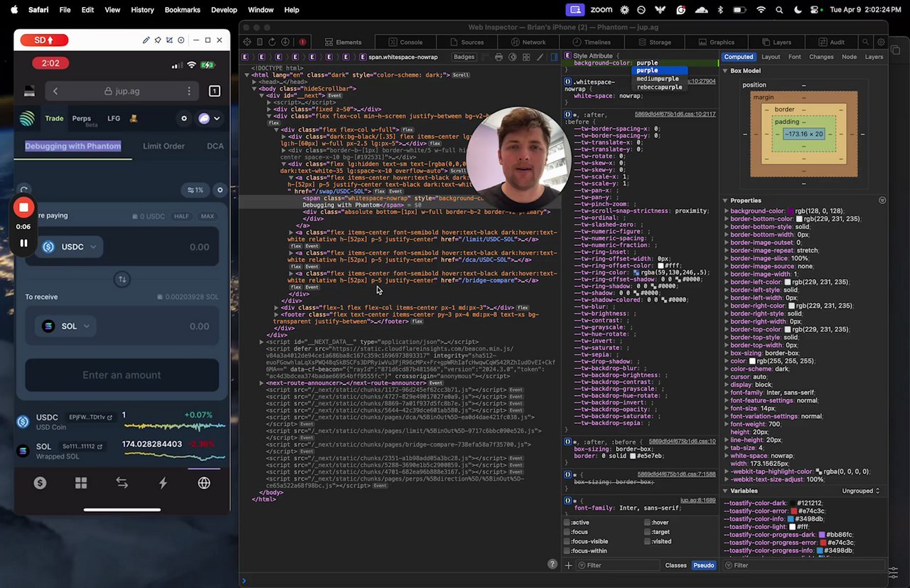Open the USDC token selector dropdown
The height and width of the screenshot is (588, 910).
(x=69, y=247)
